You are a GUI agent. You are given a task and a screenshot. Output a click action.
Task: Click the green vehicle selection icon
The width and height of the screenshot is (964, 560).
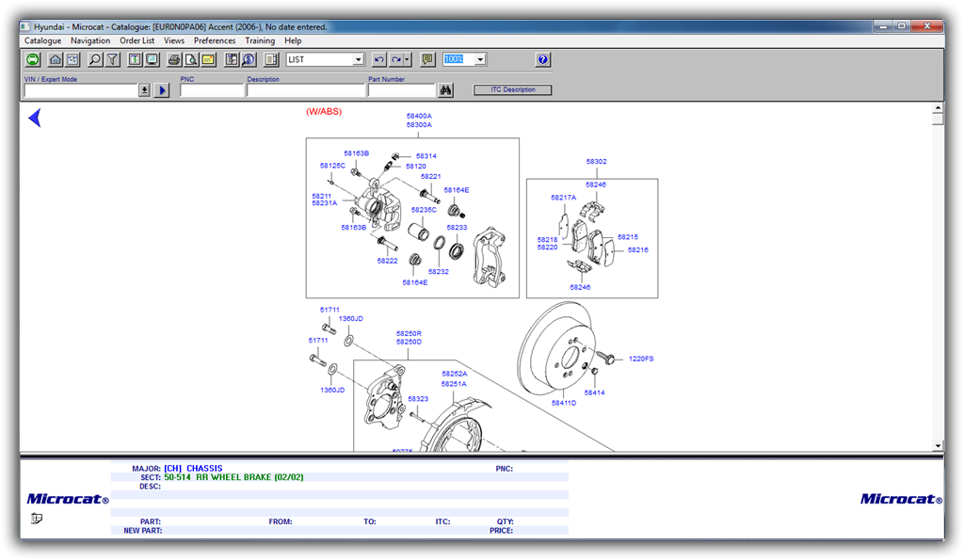[33, 59]
